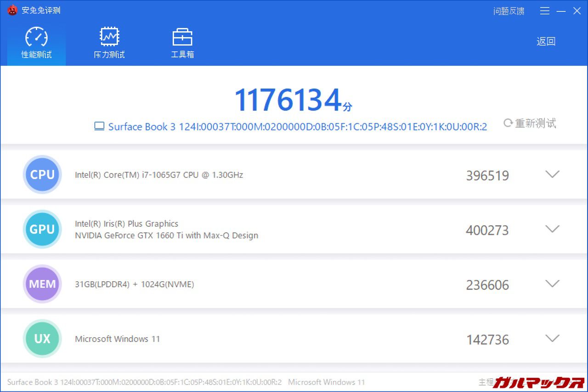Expand the UX score details chevron

[552, 339]
